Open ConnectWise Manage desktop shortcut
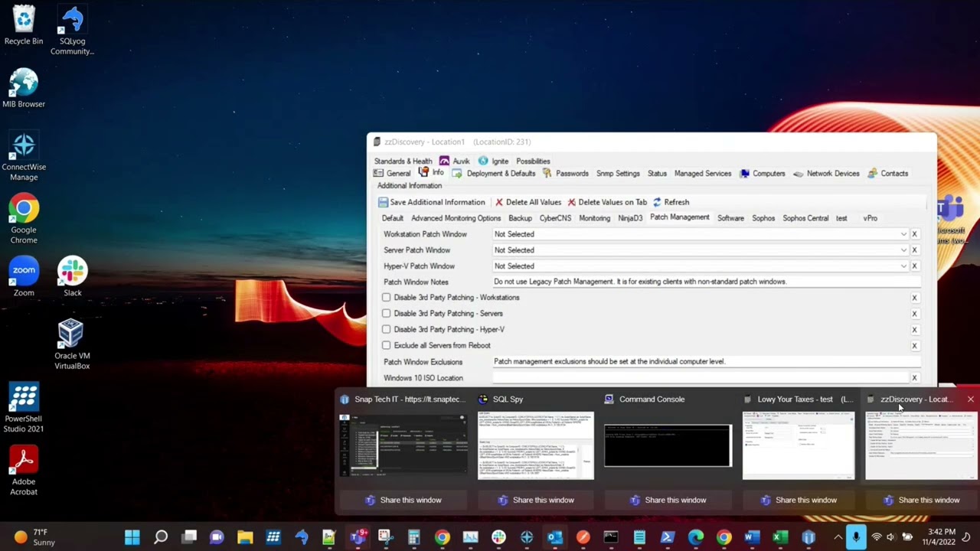Viewport: 980px width, 551px height. point(24,157)
